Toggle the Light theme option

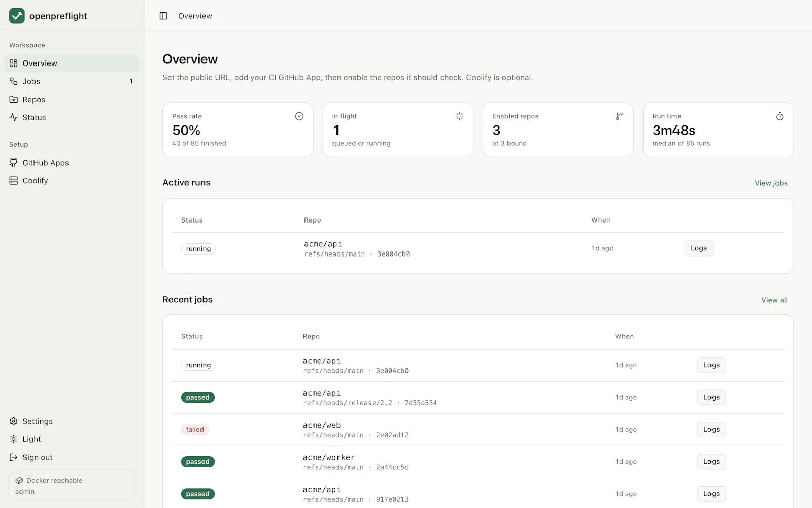click(x=72, y=439)
